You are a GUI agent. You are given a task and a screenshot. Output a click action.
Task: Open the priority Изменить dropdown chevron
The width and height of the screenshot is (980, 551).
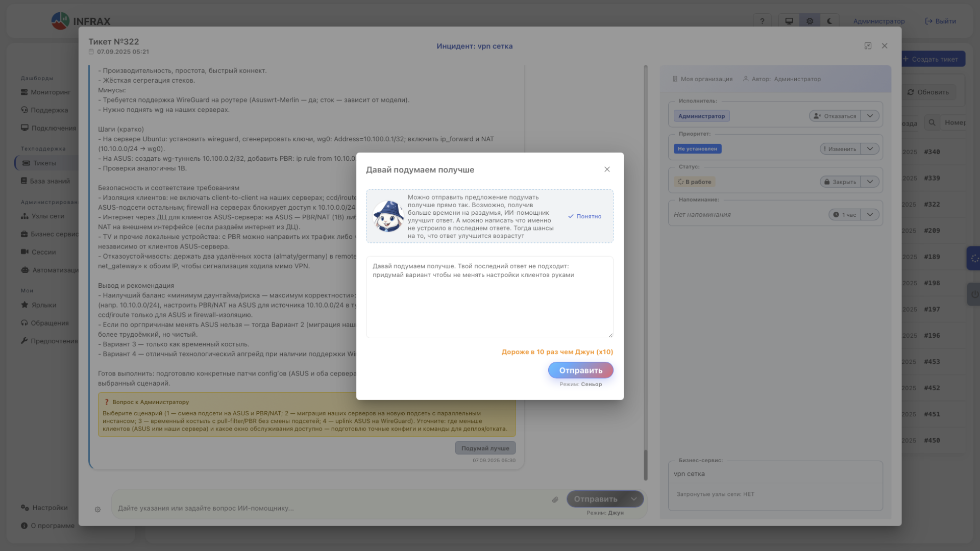point(870,148)
